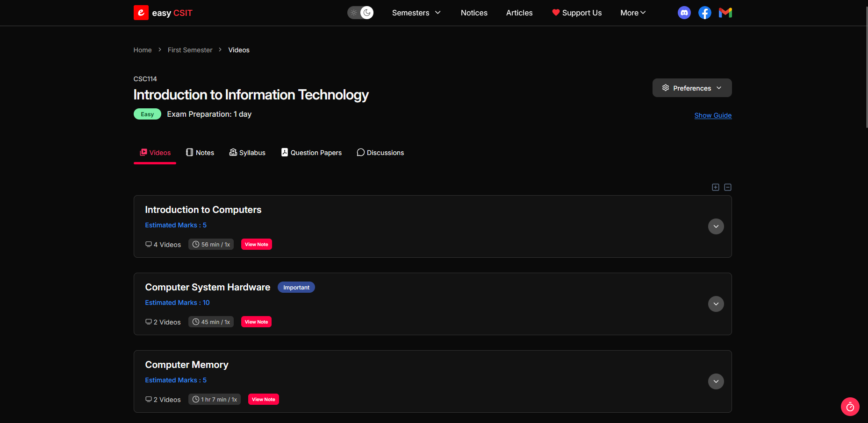Click the Easy difficulty badge
Image resolution: width=868 pixels, height=423 pixels.
pos(147,114)
